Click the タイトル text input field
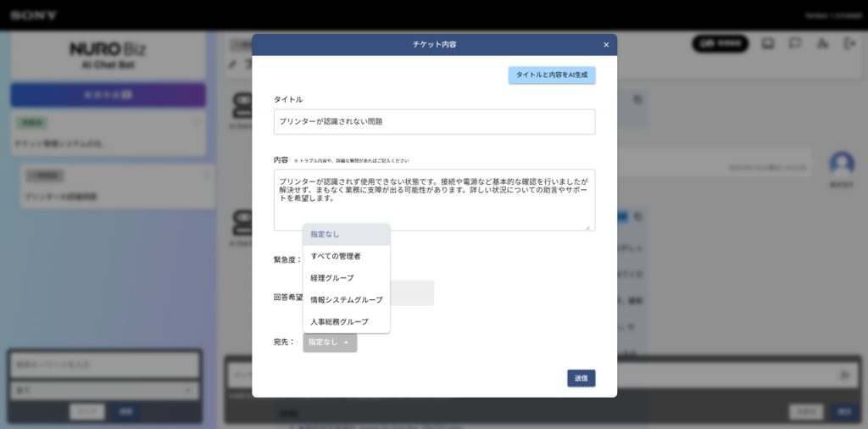The image size is (868, 429). pyautogui.click(x=434, y=122)
